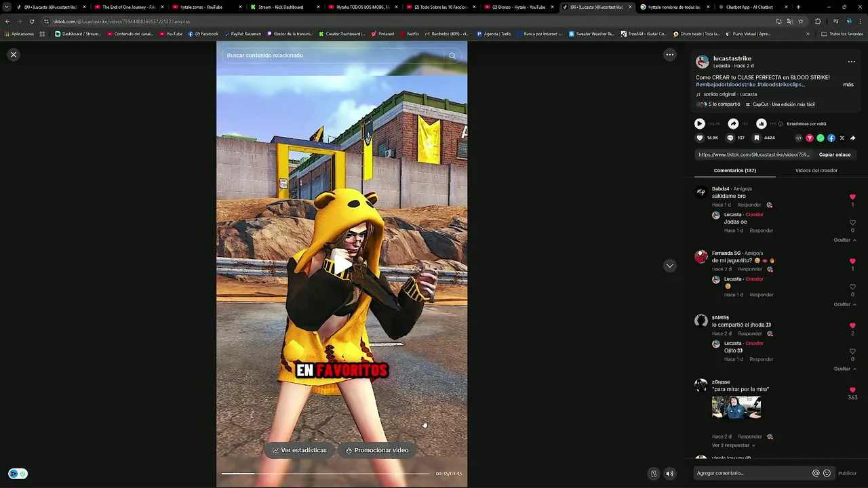The width and height of the screenshot is (868, 488).
Task: Open Pinterest bookmark
Action: pos(382,34)
